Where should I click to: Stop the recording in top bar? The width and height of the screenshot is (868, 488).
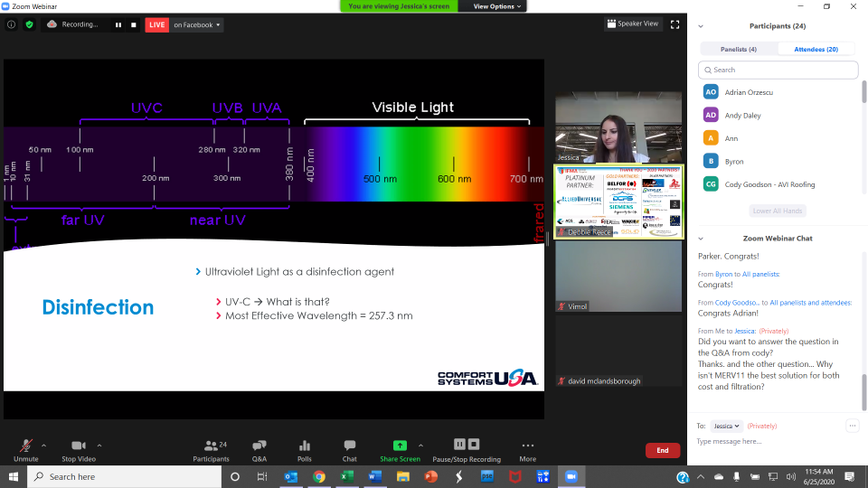134,25
